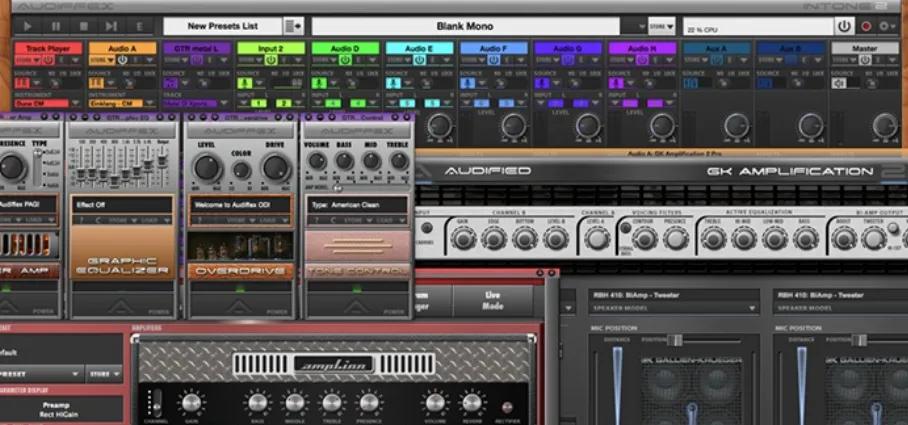Open the presets list menu icon
This screenshot has width=908, height=425.
[x=293, y=26]
